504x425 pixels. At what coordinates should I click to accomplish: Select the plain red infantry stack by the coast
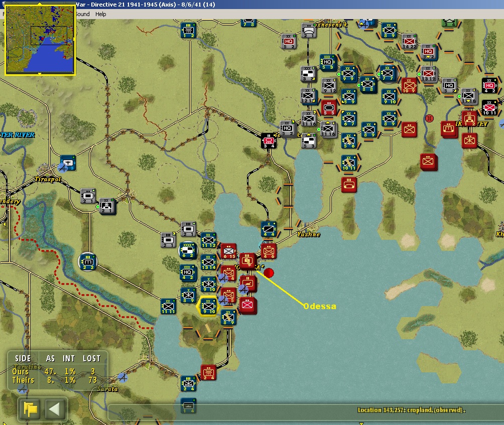247,306
